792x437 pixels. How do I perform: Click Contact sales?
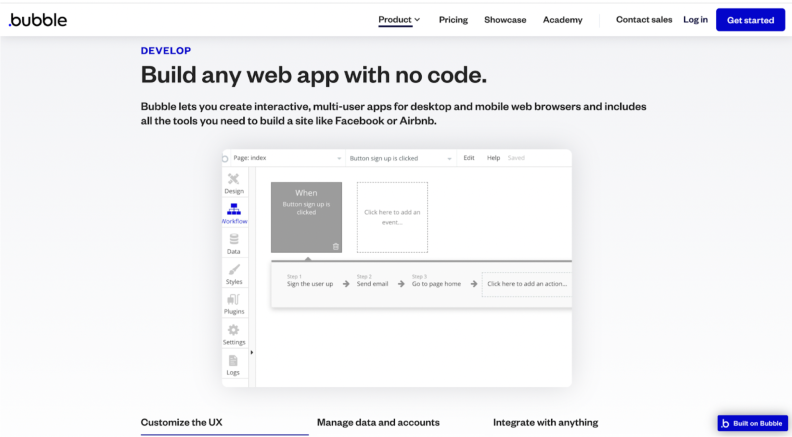(644, 20)
